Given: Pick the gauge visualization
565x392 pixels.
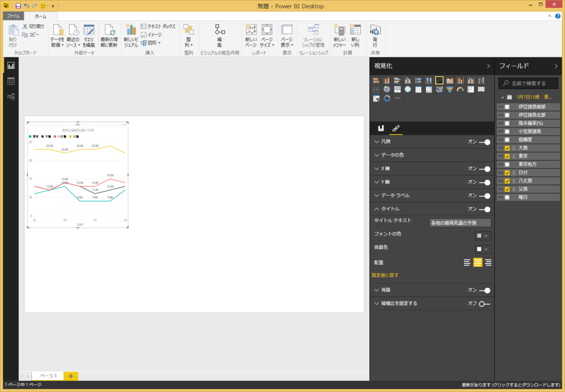Looking at the screenshot, I should (x=460, y=89).
